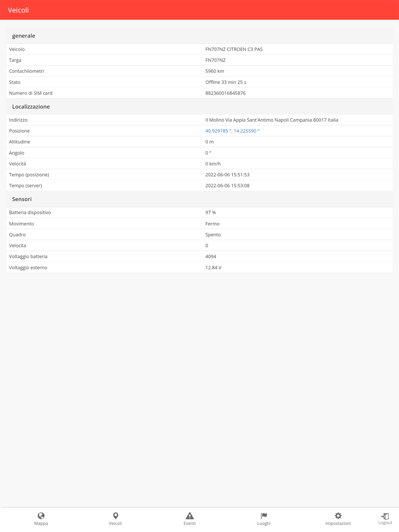Select the Altitudine value 0 m
Viewport: 399px width, 532px height.
[209, 142]
